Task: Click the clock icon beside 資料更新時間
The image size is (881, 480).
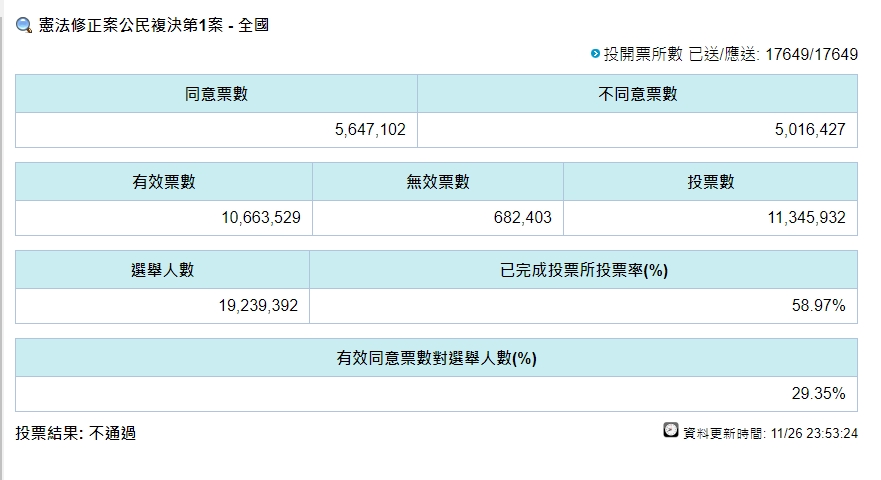Action: (671, 431)
